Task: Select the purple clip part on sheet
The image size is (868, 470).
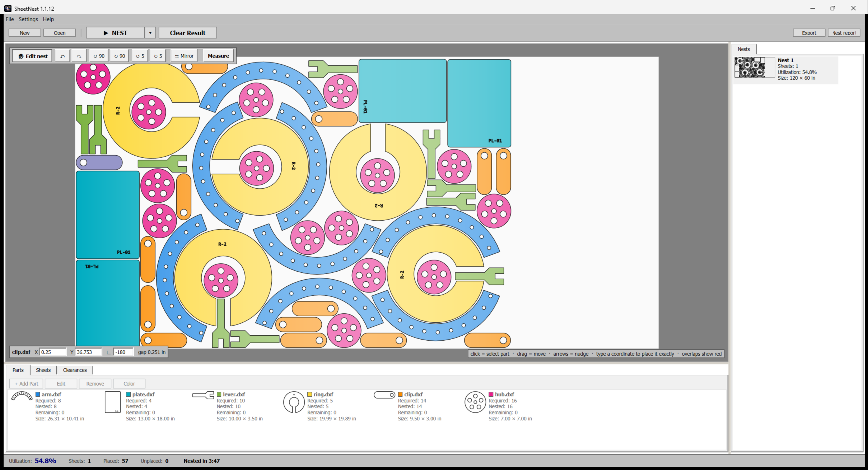Action: (99, 162)
